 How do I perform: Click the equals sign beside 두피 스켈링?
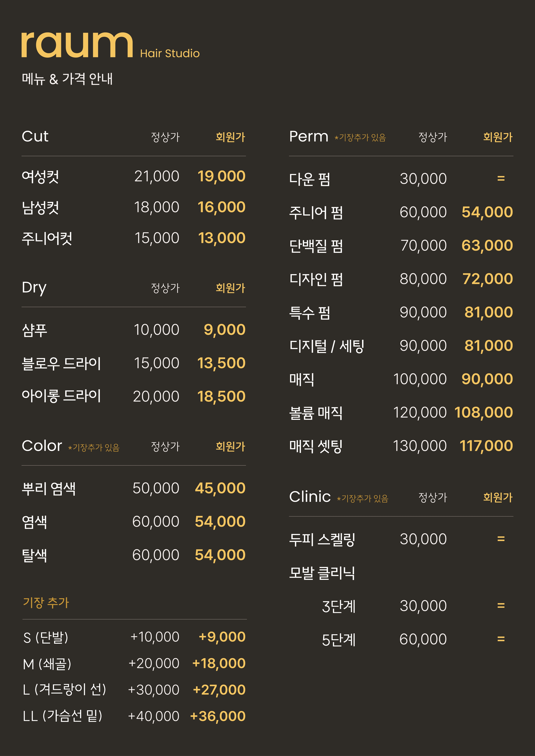click(501, 539)
